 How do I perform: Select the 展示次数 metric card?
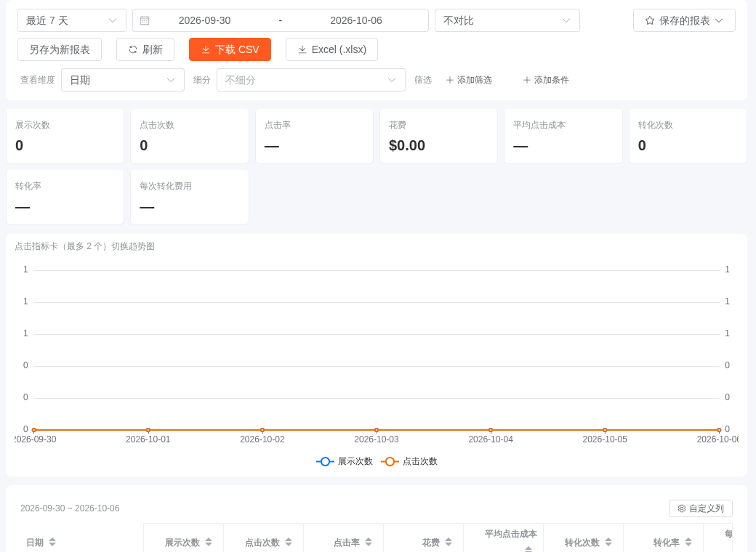point(65,137)
